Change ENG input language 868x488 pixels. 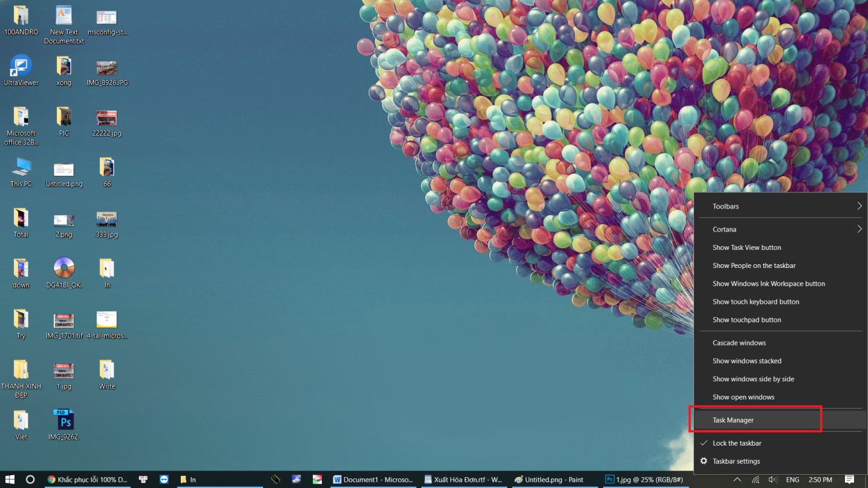[793, 480]
